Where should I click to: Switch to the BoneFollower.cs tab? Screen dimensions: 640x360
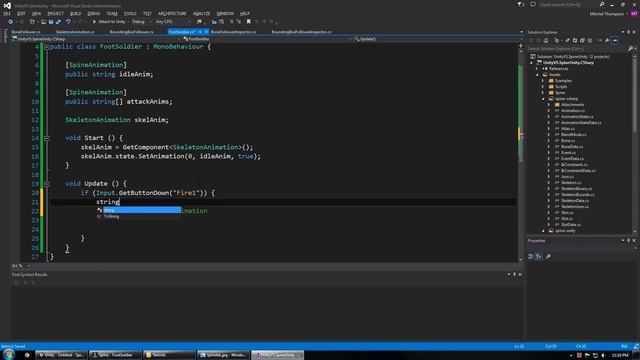(26, 32)
